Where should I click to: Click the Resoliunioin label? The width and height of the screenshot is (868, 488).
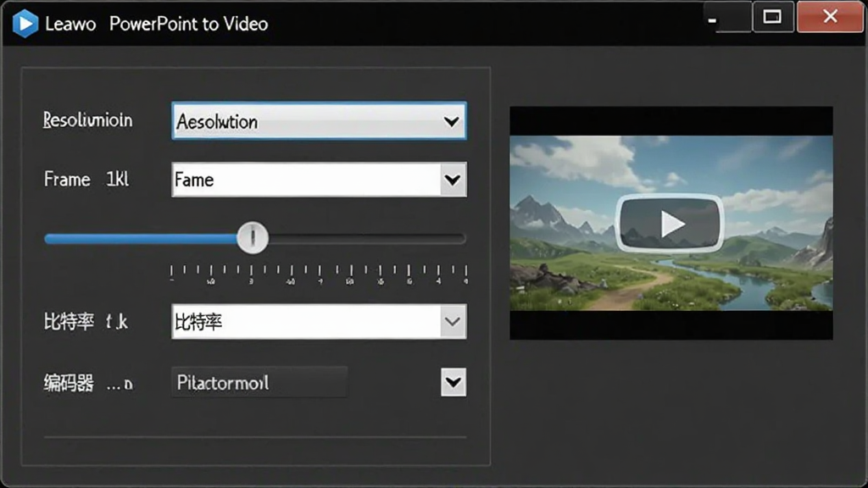tap(88, 120)
